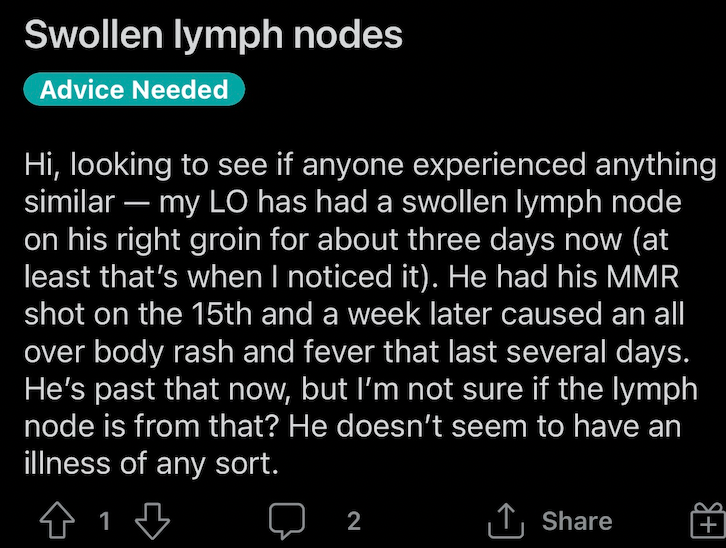Click the Advice Needed flair tag

[134, 89]
